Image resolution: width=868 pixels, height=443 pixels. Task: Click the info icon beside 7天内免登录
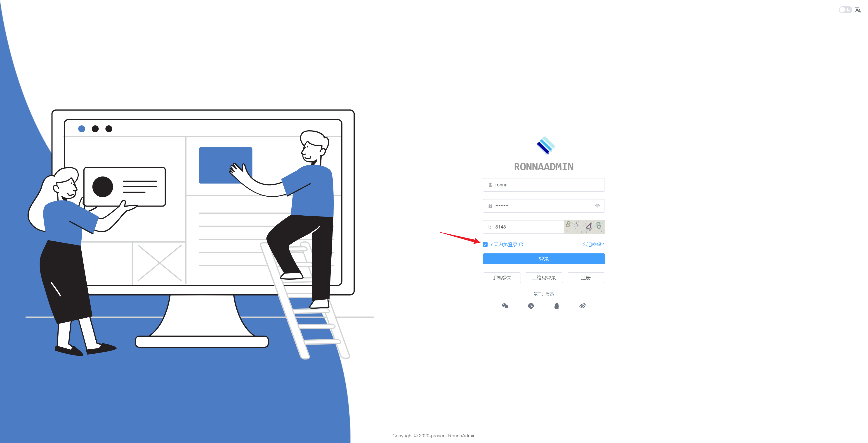point(521,245)
